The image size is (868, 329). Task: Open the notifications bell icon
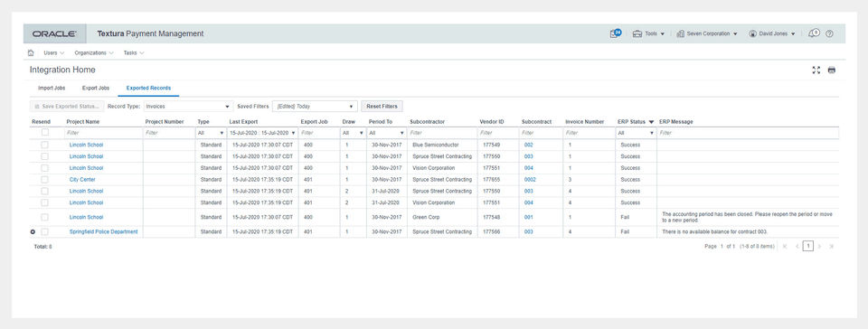(x=813, y=33)
